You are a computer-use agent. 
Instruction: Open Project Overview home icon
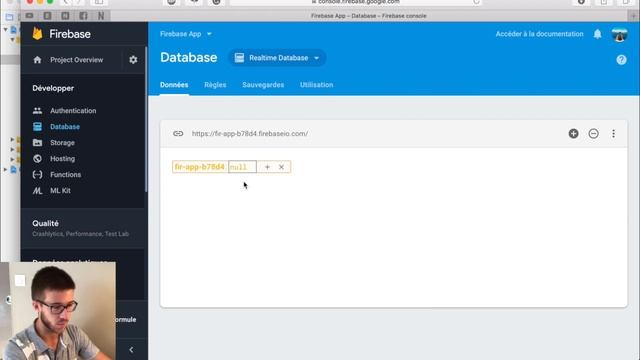38,60
